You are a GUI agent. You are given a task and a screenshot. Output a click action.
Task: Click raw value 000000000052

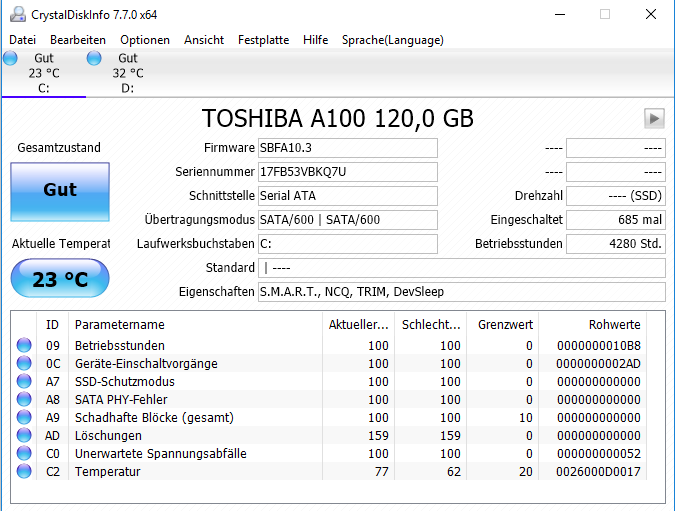click(x=599, y=454)
